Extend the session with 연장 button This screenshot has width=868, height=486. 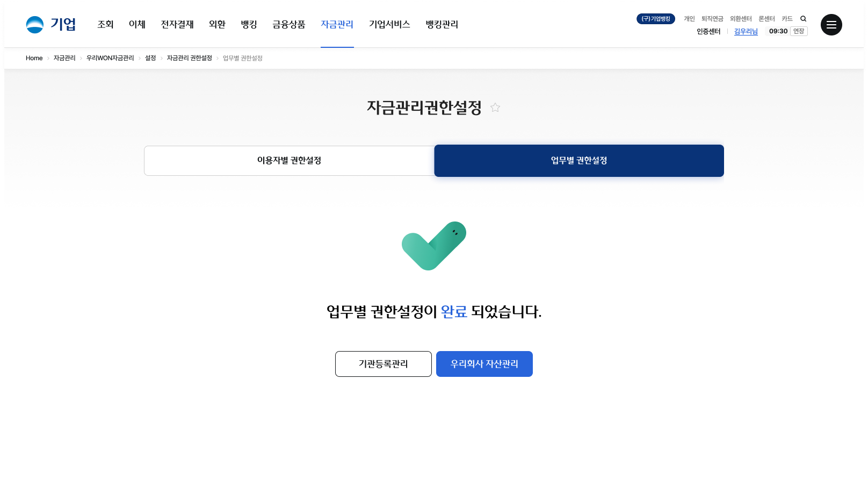coord(799,31)
